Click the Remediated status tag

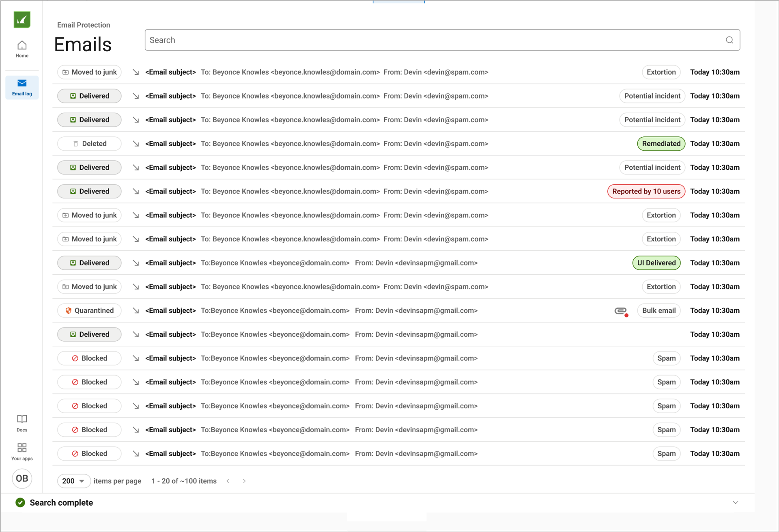coord(661,144)
